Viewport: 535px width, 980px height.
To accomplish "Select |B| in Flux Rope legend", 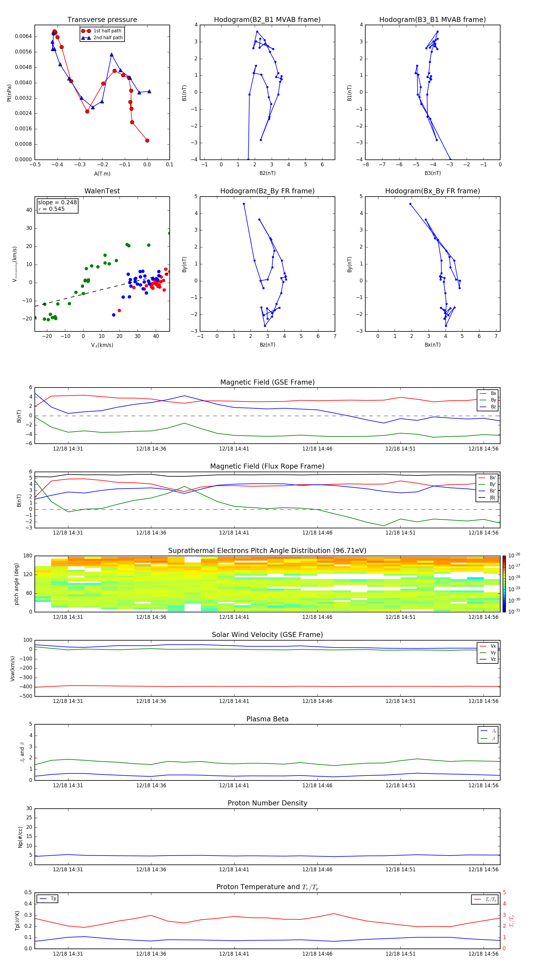I will 487,498.
